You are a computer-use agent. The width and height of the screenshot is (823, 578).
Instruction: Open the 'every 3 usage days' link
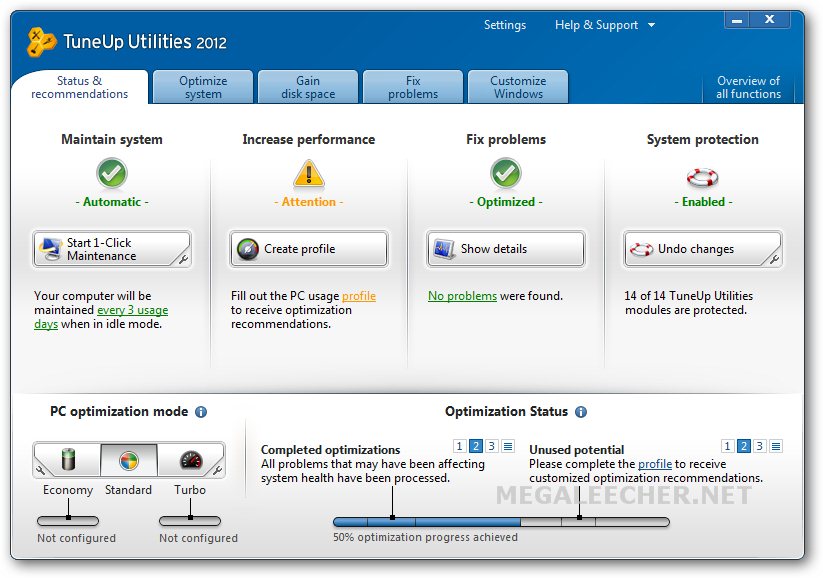click(132, 310)
